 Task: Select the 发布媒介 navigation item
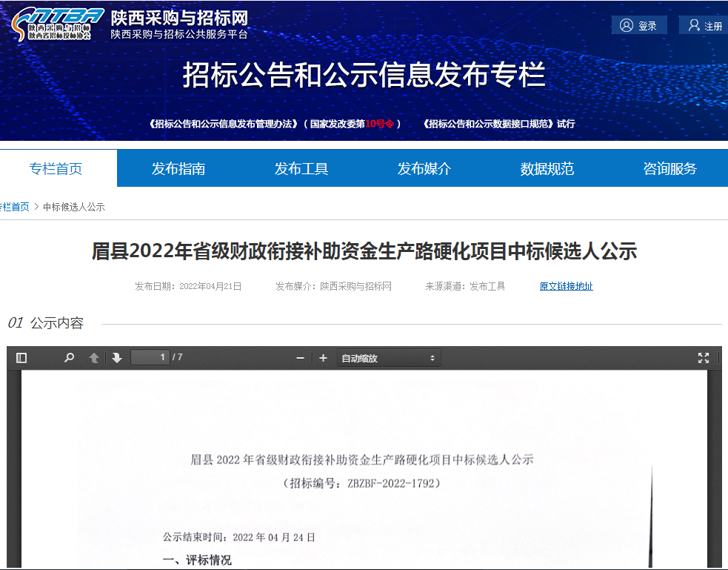424,169
